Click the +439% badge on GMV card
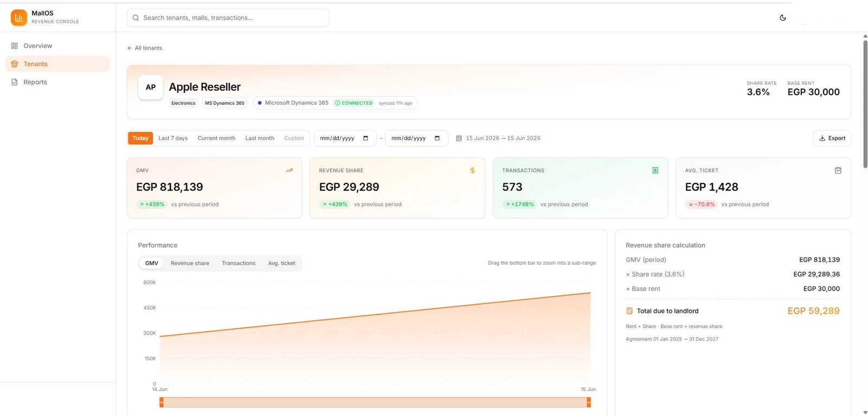 (x=152, y=204)
